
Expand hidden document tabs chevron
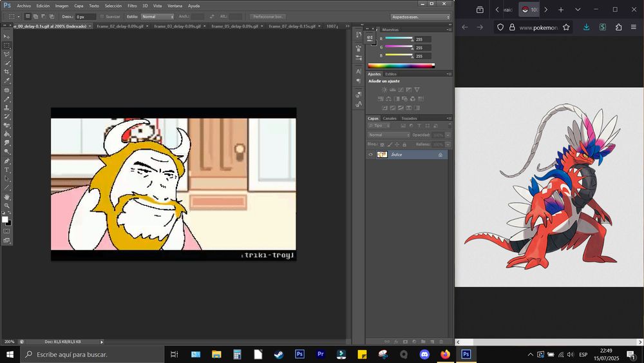pyautogui.click(x=348, y=26)
